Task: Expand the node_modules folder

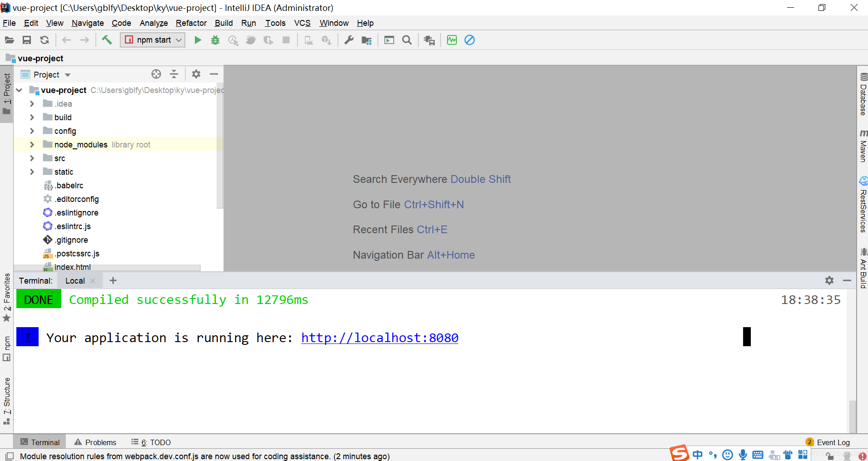Action: click(x=32, y=145)
